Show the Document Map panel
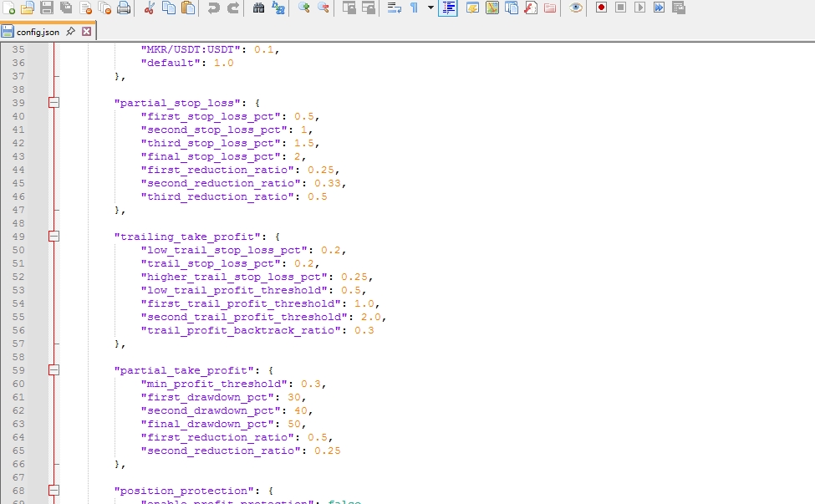Screen dimensions: 815x504 pos(492,8)
